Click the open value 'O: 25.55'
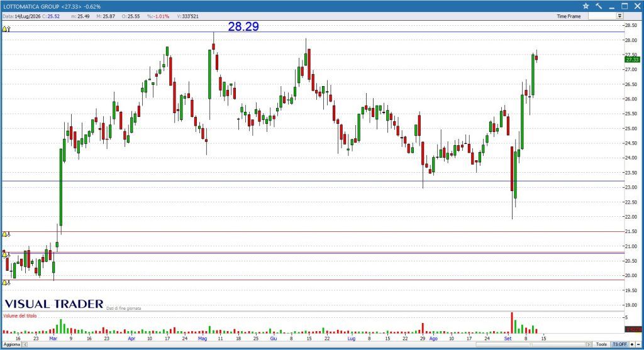The image size is (644, 350). pyautogui.click(x=131, y=16)
